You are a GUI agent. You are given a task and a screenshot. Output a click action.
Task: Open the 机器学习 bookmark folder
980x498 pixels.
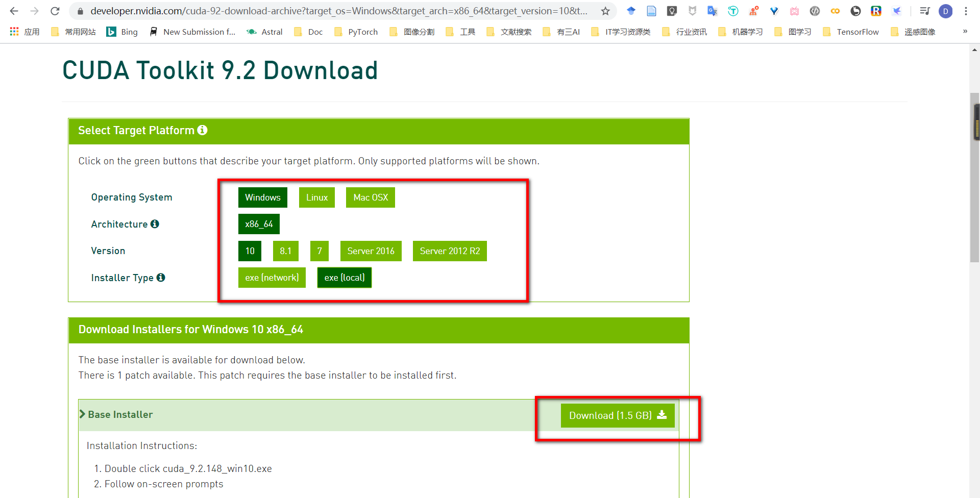tap(741, 32)
